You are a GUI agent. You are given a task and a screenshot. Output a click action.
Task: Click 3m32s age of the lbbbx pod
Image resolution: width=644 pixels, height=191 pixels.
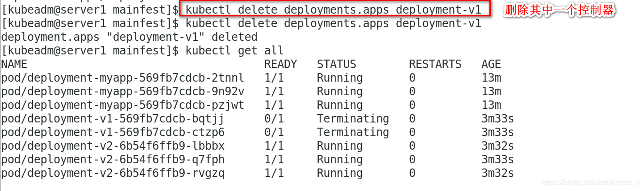tap(498, 146)
